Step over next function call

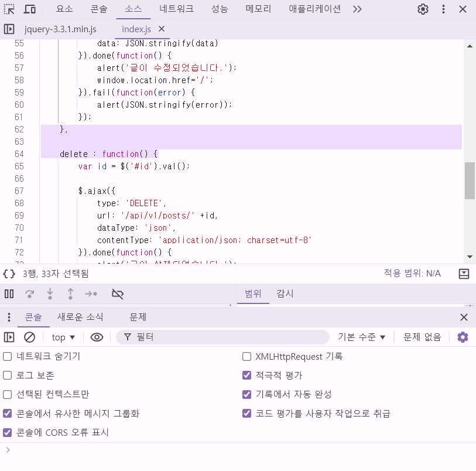click(29, 293)
